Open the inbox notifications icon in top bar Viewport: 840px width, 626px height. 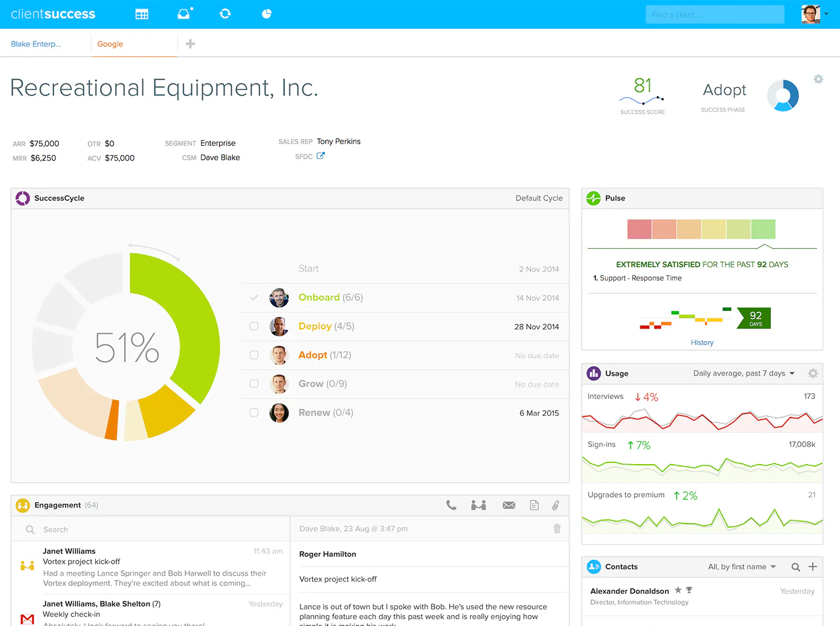[x=185, y=13]
